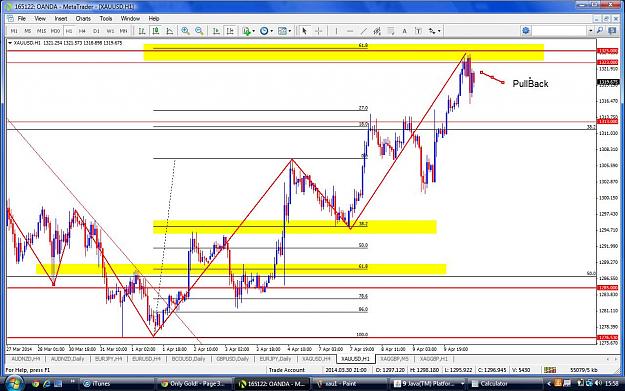Select the W1 timeframe button

110,31
